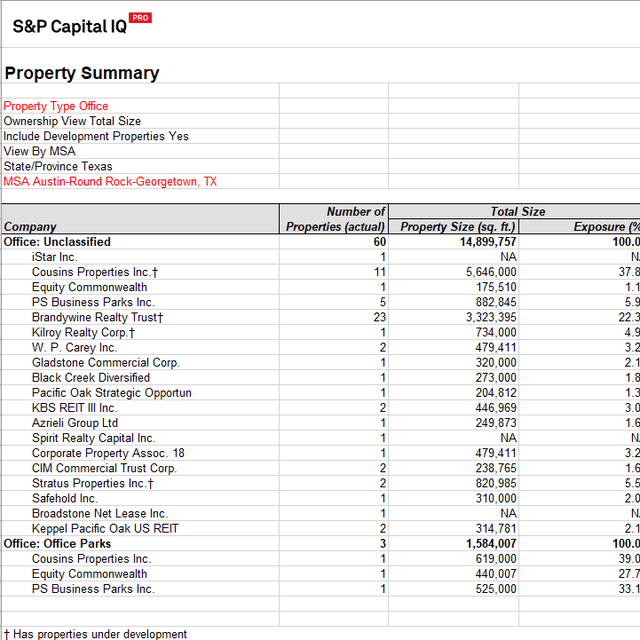Click the Exposure column header

[x=580, y=227]
